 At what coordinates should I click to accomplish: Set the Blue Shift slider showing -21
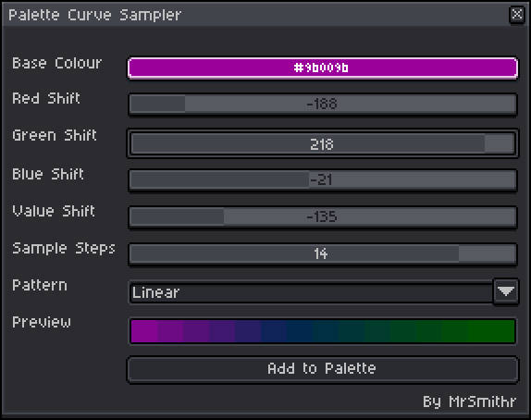pyautogui.click(x=322, y=179)
